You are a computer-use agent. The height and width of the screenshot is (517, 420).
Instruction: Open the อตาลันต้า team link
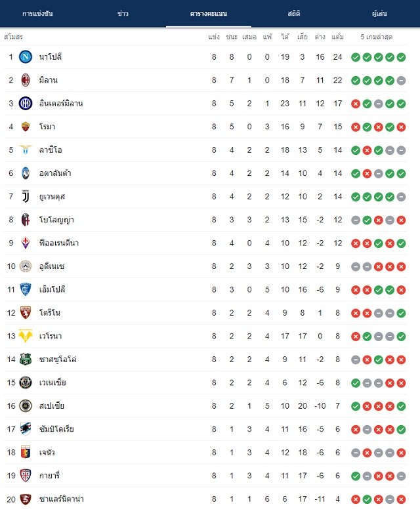[55, 173]
